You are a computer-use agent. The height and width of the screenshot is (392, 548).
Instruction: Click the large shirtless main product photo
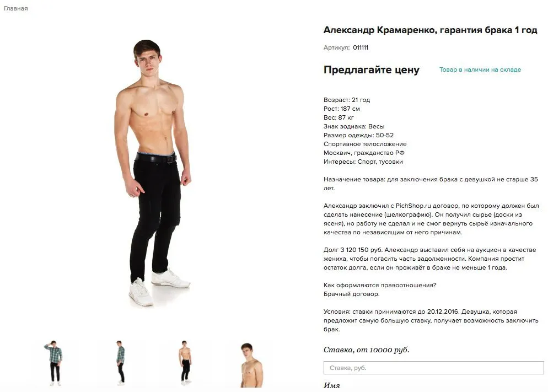(x=153, y=173)
